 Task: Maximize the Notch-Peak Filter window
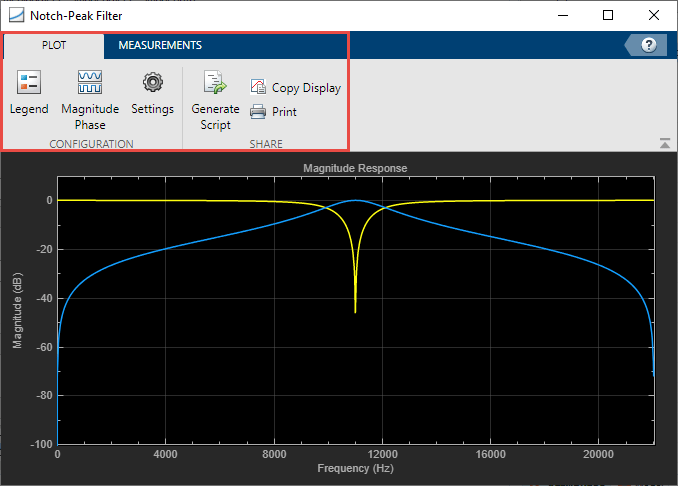tap(608, 16)
